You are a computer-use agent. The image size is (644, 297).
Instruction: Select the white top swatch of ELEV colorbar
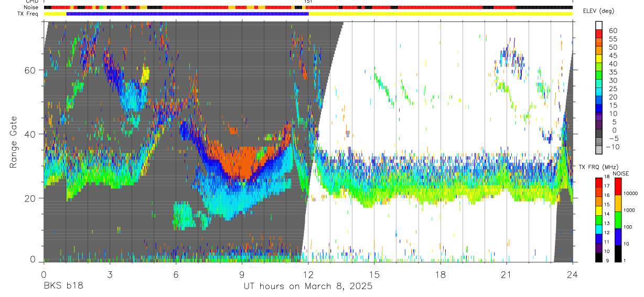(x=599, y=25)
